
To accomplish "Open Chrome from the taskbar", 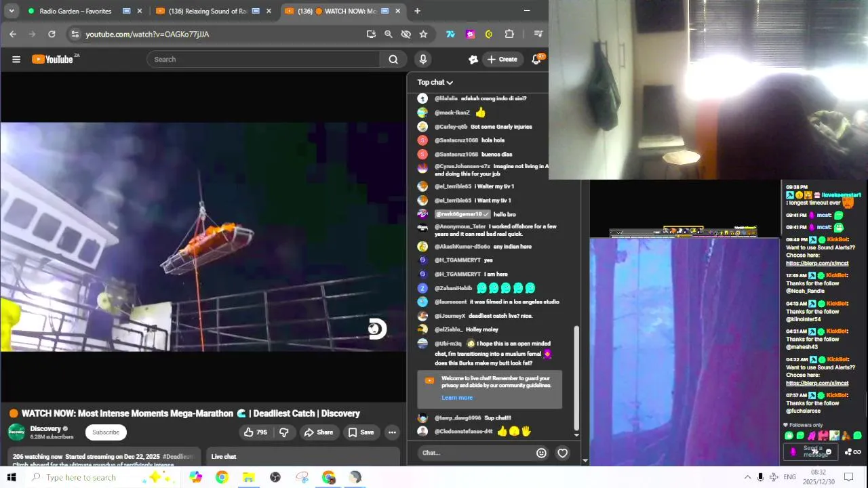I will pos(222,477).
